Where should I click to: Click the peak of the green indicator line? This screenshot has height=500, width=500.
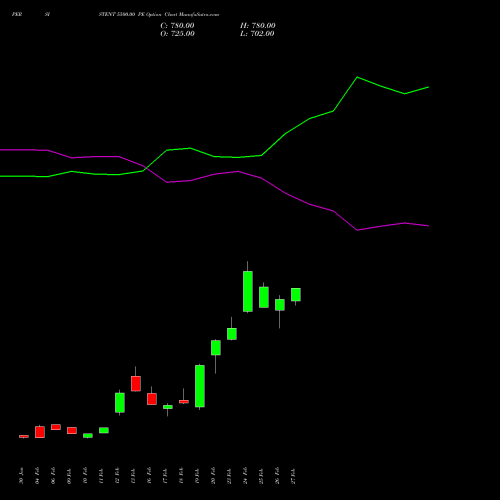pyautogui.click(x=357, y=77)
